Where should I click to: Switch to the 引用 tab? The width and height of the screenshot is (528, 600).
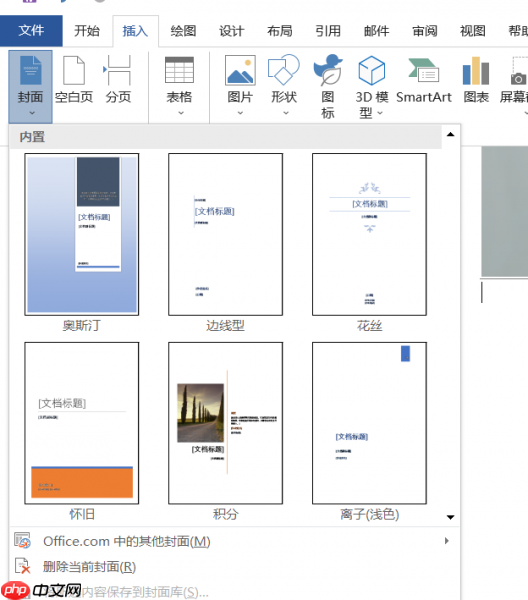coord(328,31)
